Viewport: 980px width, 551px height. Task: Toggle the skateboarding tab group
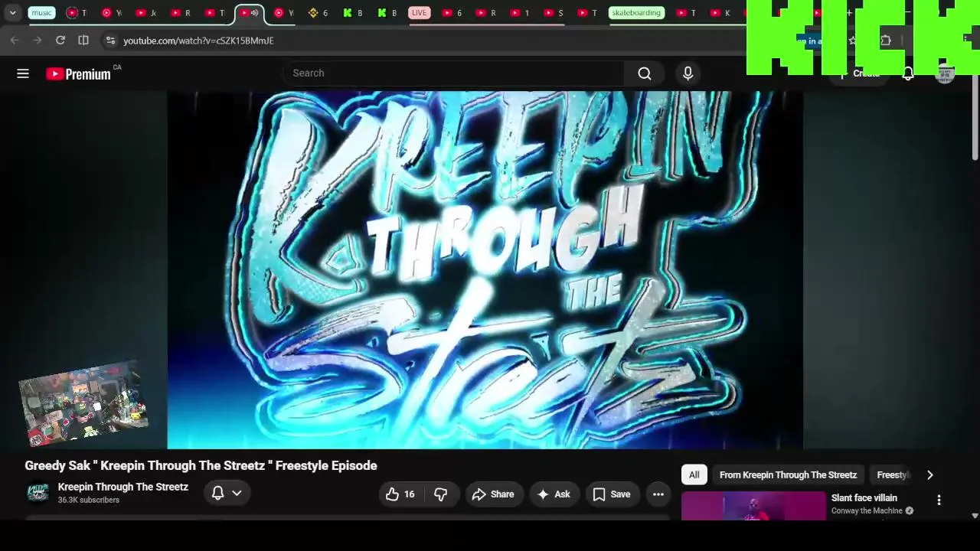[x=636, y=13]
